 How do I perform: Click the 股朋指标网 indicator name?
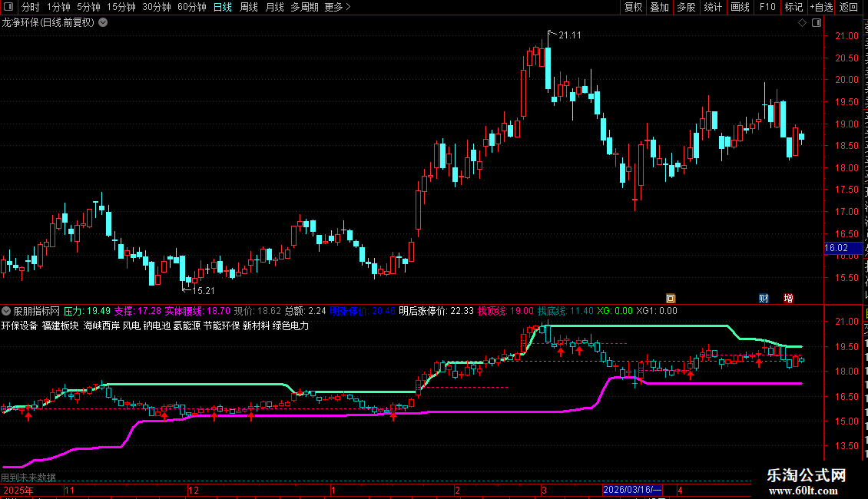pos(37,311)
